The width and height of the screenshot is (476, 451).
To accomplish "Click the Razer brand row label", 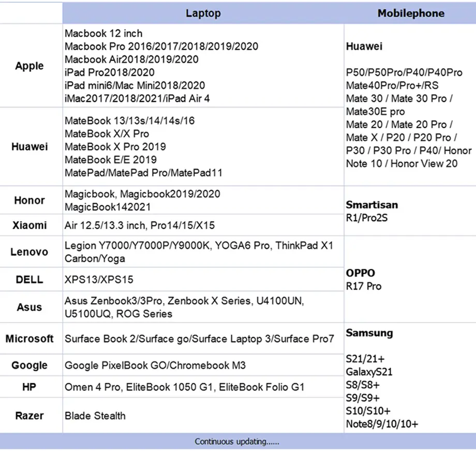I will coord(29,416).
